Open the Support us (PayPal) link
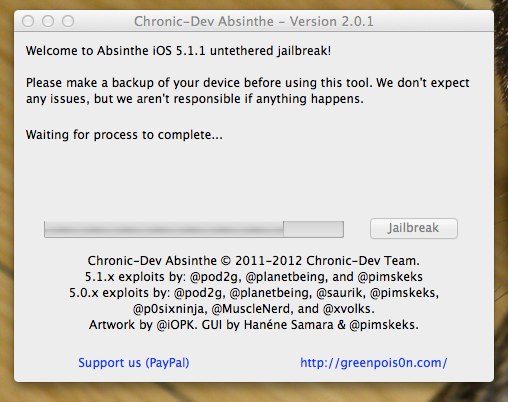Screen dimensions: 508x402 tap(134, 363)
